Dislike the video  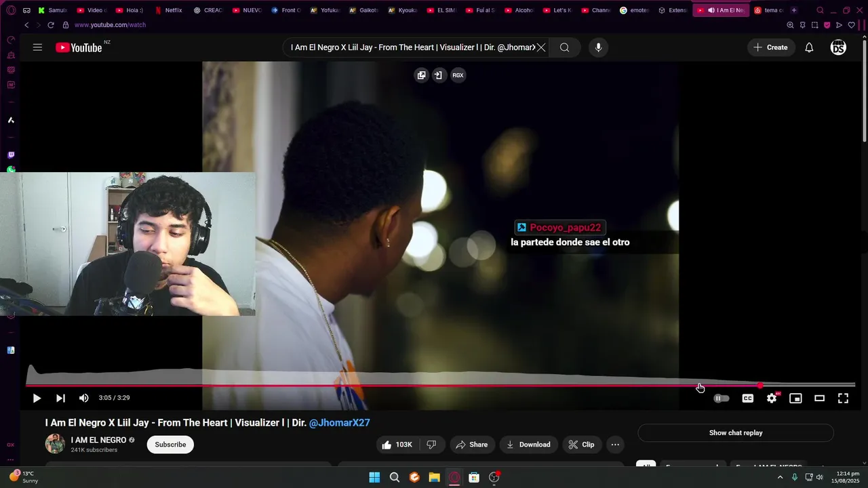coord(431,445)
